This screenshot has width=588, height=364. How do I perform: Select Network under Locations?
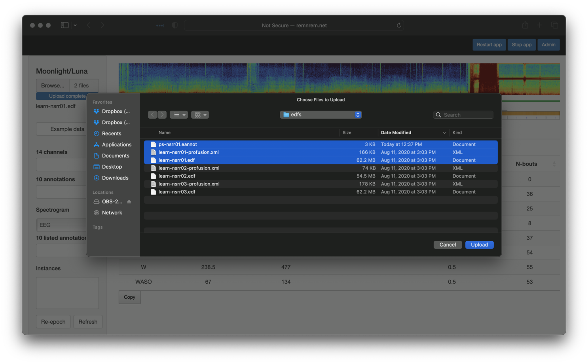tap(112, 213)
